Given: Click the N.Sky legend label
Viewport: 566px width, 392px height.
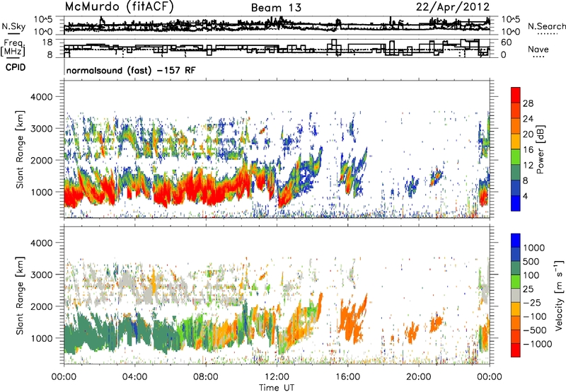Looking at the screenshot, I should pos(13,26).
